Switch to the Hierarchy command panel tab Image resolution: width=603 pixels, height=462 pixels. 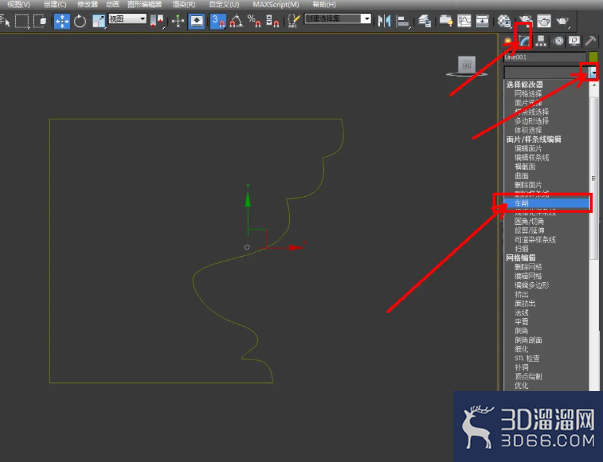[541, 41]
